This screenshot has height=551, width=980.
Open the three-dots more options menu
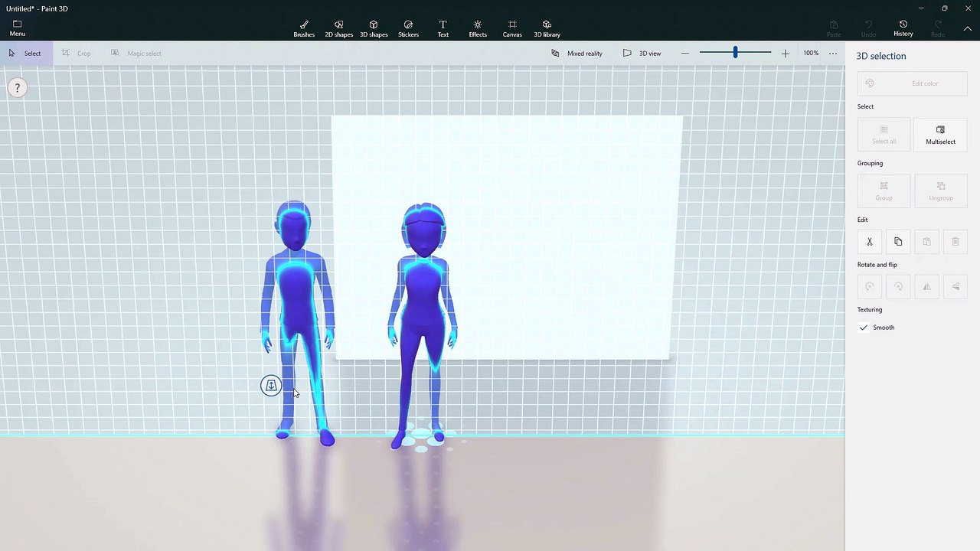pyautogui.click(x=833, y=53)
